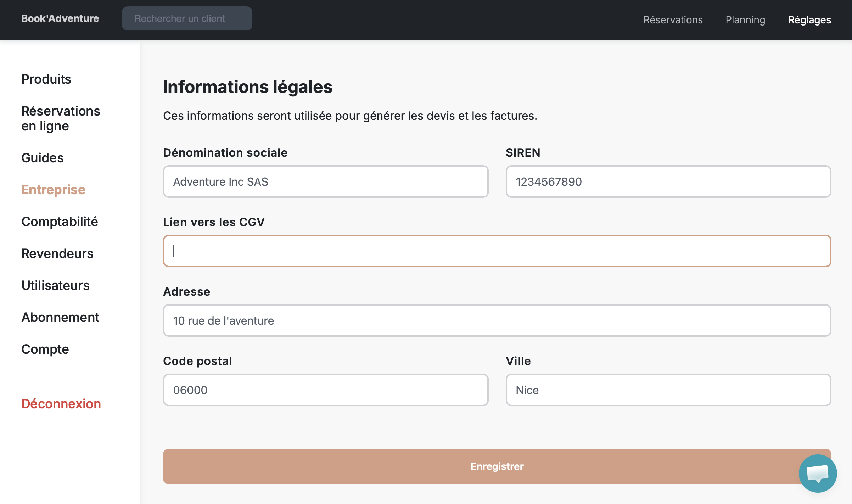Viewport: 852px width, 504px height.
Task: View the Abonnement page
Action: click(x=60, y=317)
